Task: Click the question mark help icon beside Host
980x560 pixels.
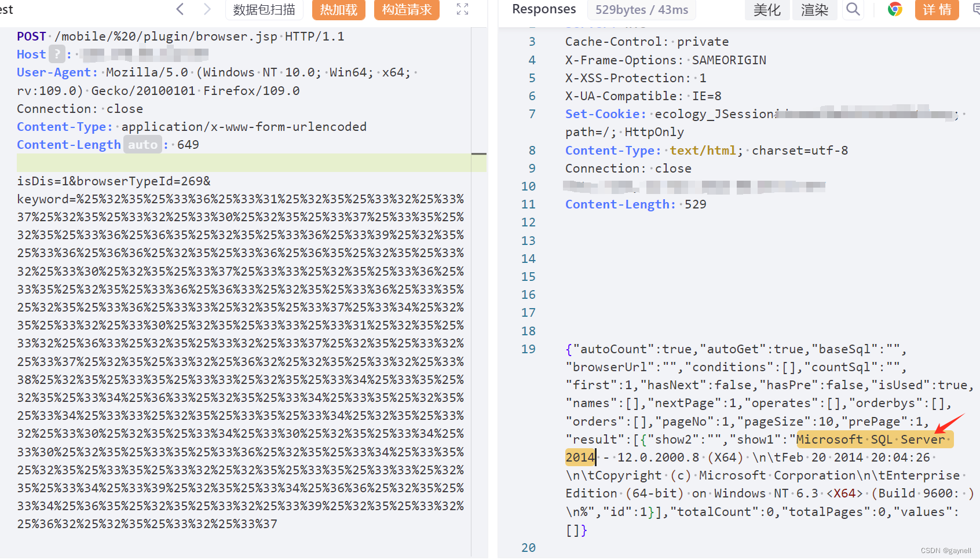Action: click(x=56, y=54)
